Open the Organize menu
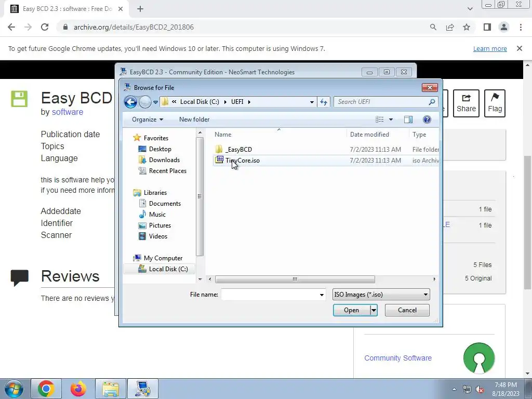Viewport: 532px width, 399px height. click(148, 119)
